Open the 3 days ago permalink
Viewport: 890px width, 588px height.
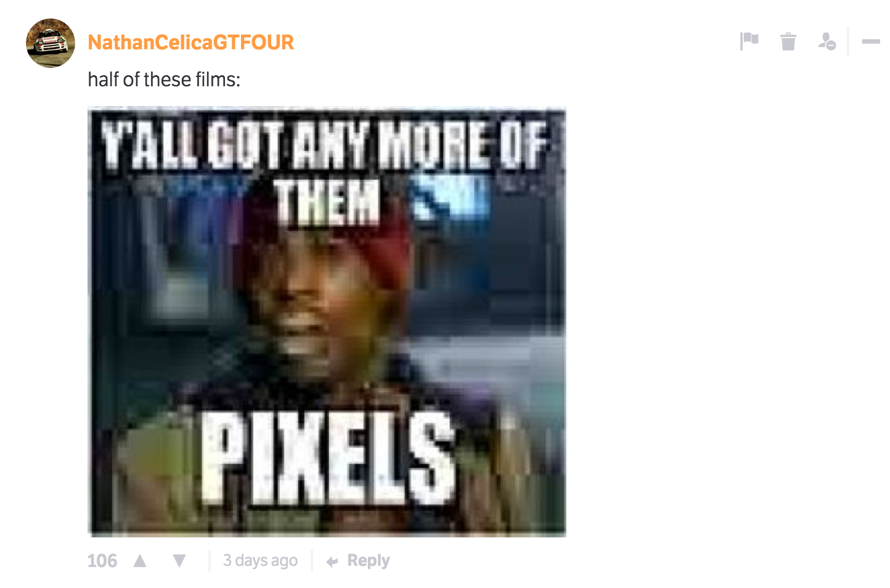(260, 560)
